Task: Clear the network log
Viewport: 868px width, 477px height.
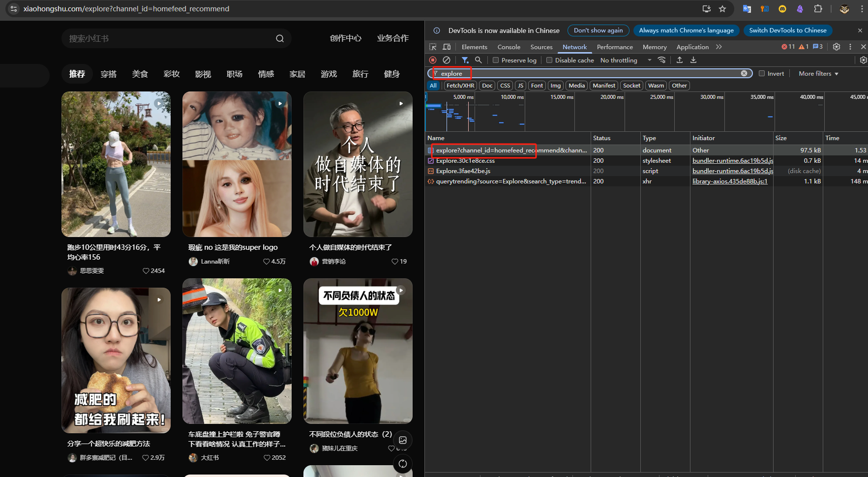Action: (447, 60)
